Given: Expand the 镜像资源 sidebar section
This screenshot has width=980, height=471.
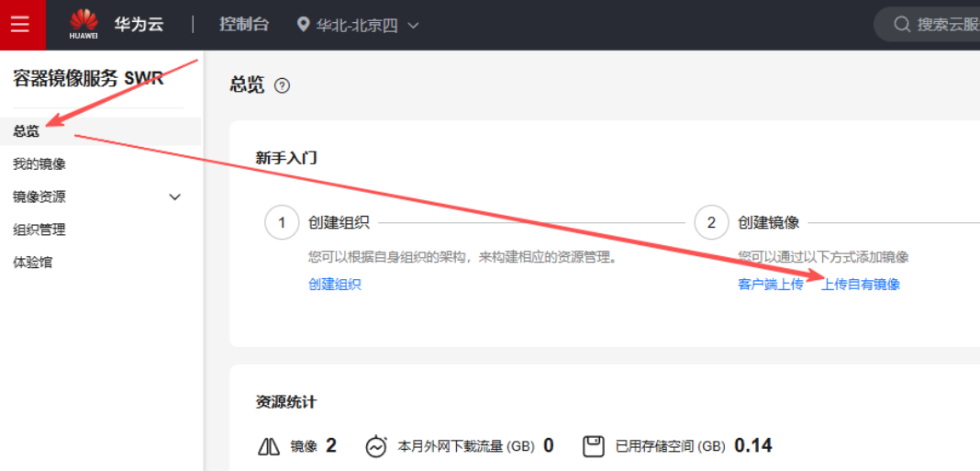Looking at the screenshot, I should (x=175, y=196).
